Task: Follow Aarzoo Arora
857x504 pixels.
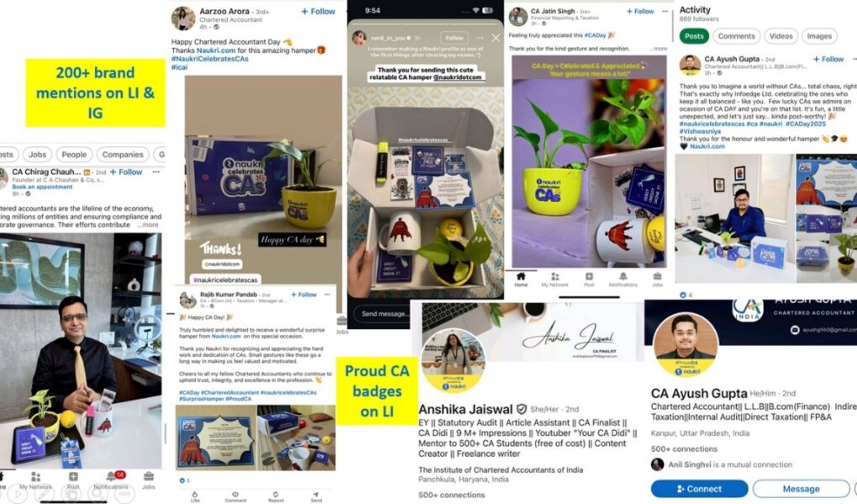Action: click(318, 12)
